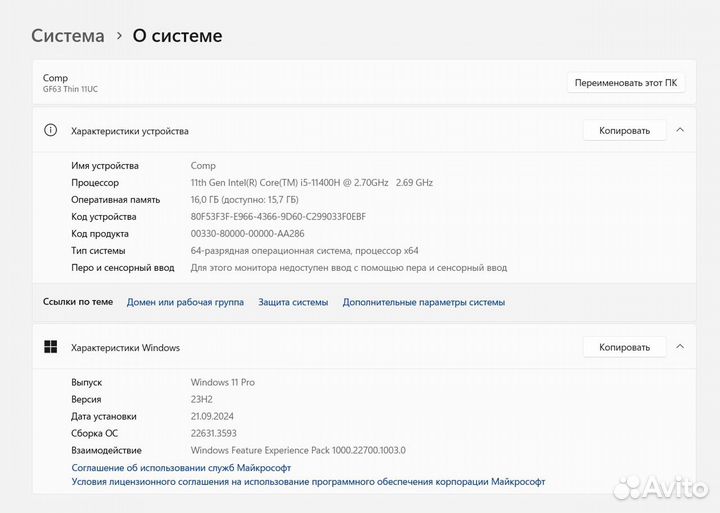This screenshot has height=513, width=720.
Task: Open the Защита системы link
Action: coord(293,302)
